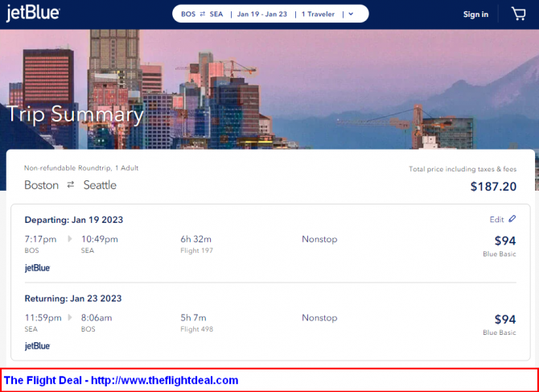This screenshot has width=539, height=392.
Task: Click the total price $187.20
Action: click(493, 187)
